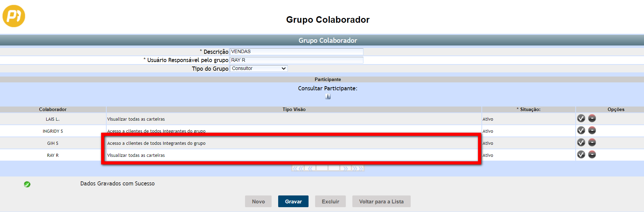Click the checkmark icon in LAIS L. row

(581, 119)
